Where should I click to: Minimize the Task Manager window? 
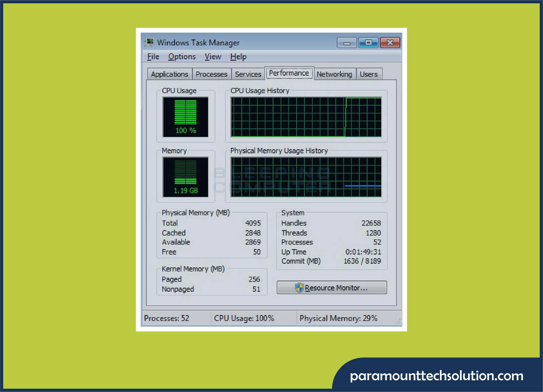pos(346,43)
